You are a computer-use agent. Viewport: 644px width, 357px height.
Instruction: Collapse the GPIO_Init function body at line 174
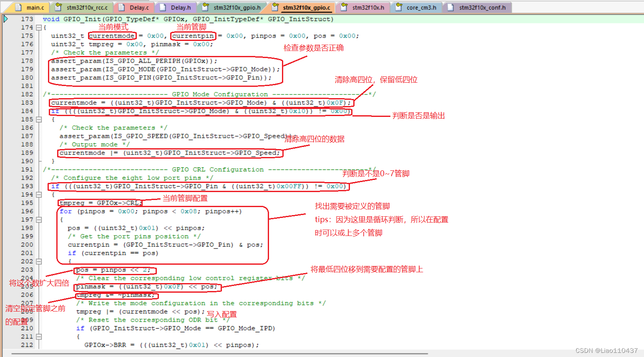38,27
